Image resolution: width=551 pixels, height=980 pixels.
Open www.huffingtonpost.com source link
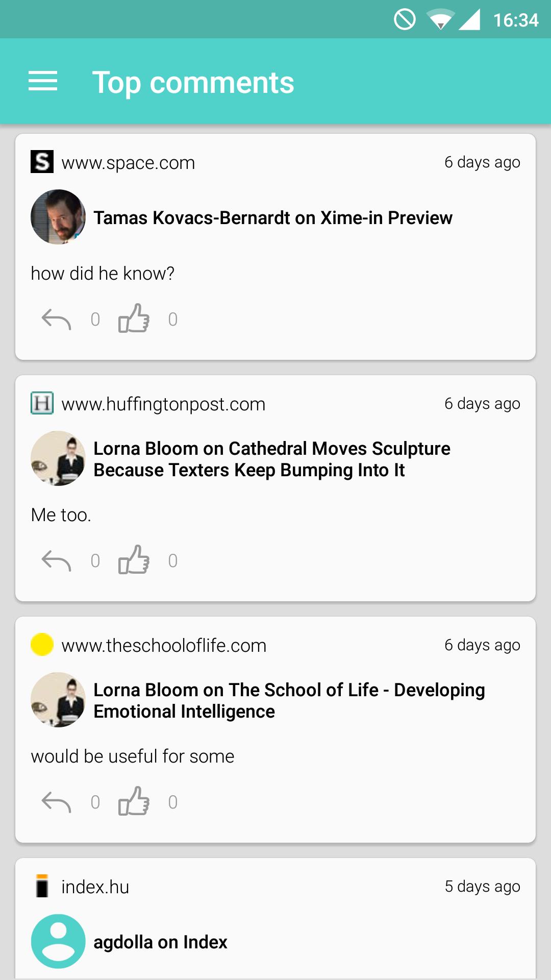163,404
